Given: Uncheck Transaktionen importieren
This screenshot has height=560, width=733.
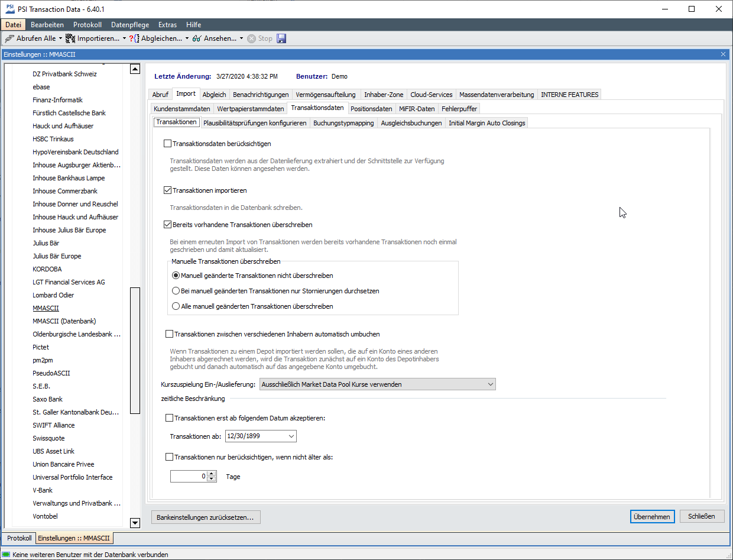Looking at the screenshot, I should pyautogui.click(x=168, y=191).
